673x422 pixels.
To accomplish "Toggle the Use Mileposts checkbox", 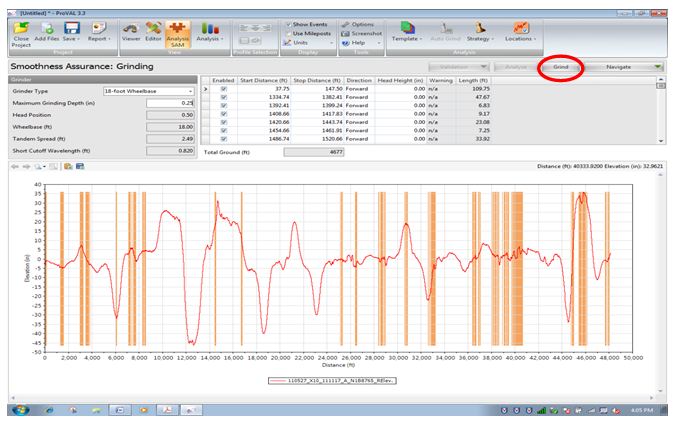I will pyautogui.click(x=288, y=33).
